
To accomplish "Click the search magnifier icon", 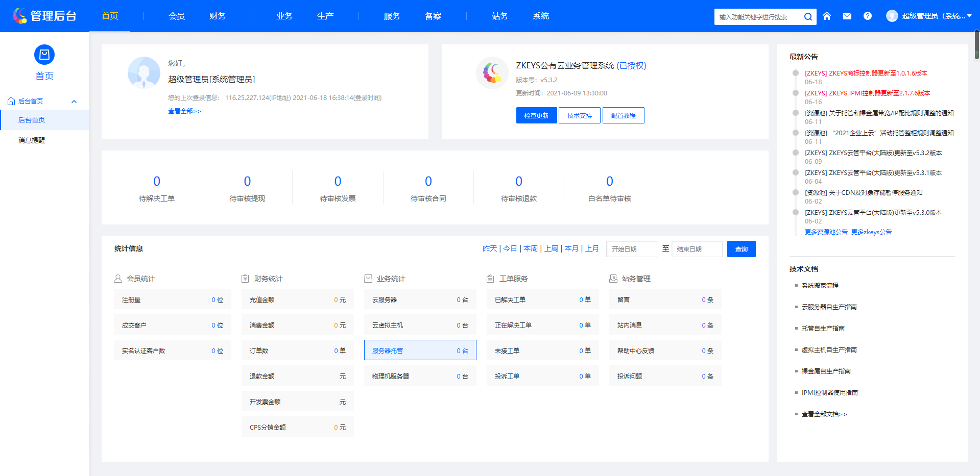I will [x=808, y=17].
